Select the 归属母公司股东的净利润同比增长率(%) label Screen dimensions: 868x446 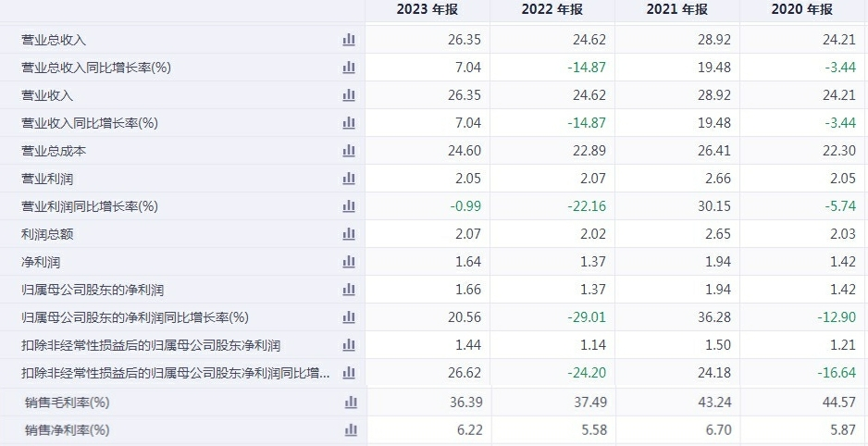[x=135, y=317]
